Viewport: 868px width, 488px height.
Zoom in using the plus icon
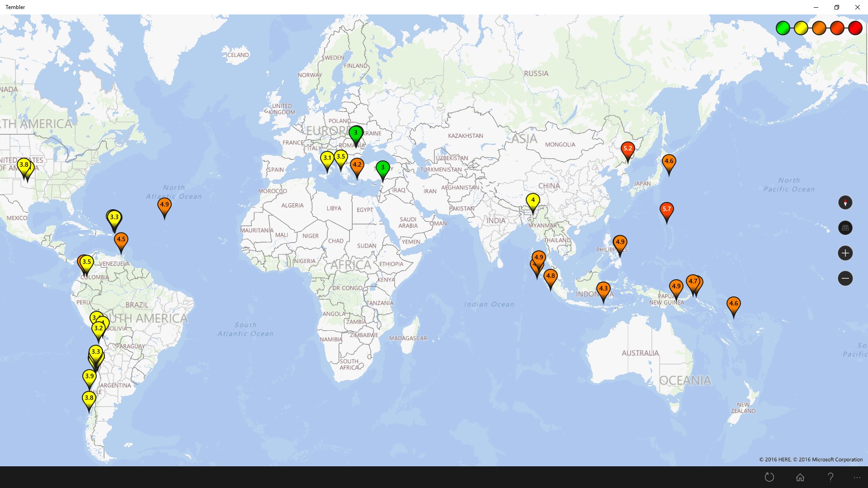point(846,253)
